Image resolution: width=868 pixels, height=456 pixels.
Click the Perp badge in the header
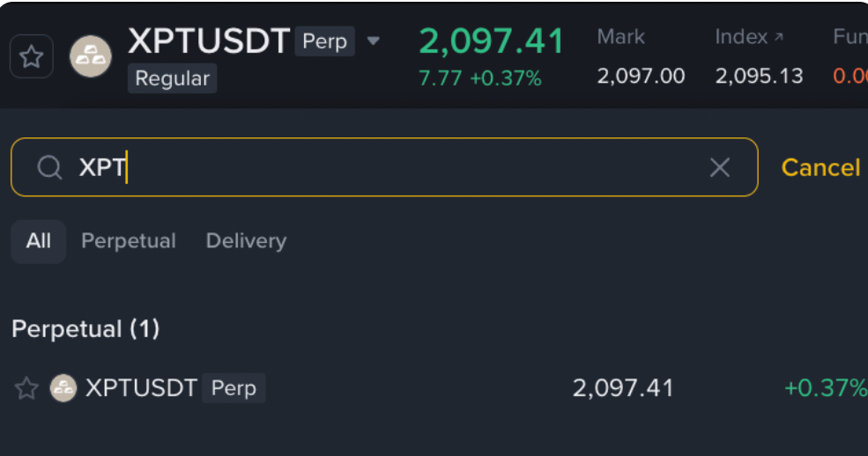pyautogui.click(x=324, y=41)
